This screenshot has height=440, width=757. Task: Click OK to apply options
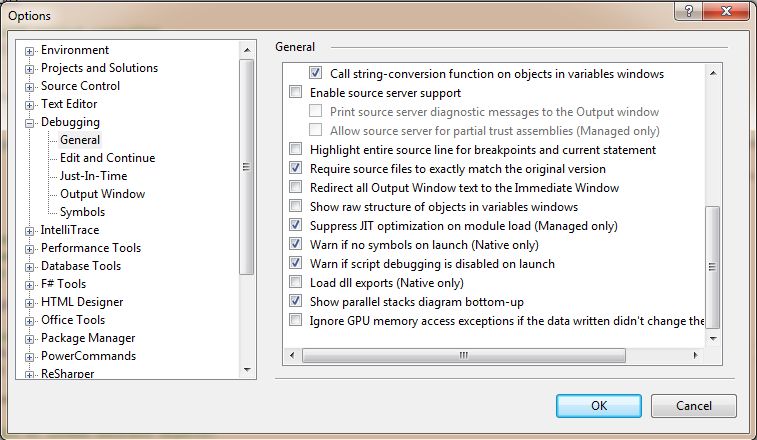click(599, 406)
